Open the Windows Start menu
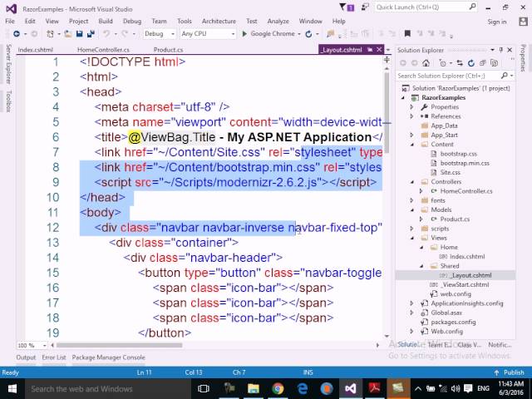532x399 pixels. click(x=12, y=388)
